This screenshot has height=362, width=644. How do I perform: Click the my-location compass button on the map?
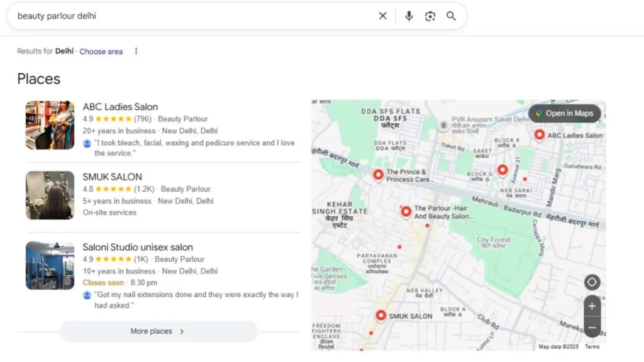(x=592, y=282)
